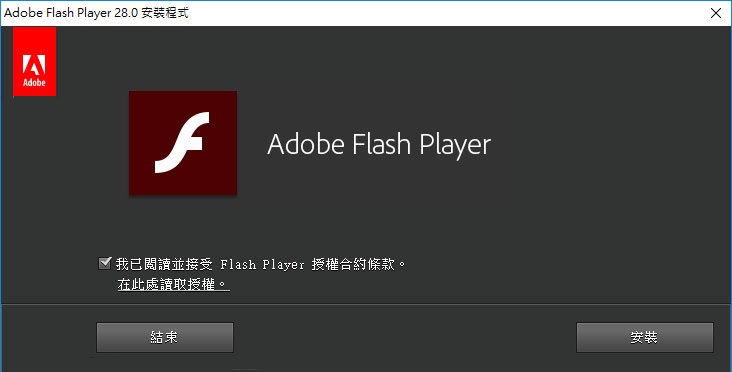Open the 在此處讀取授權 license link

click(173, 284)
